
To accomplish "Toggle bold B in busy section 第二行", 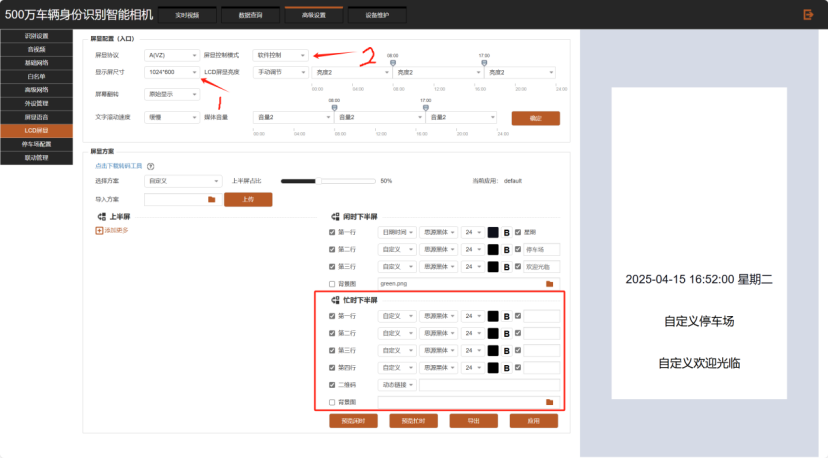I will point(506,334).
